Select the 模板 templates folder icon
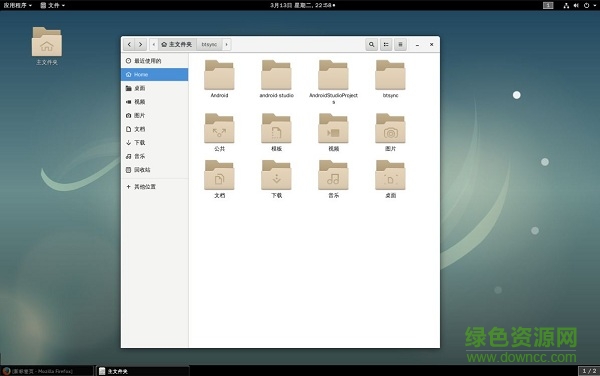This screenshot has width=600, height=376. 276,128
